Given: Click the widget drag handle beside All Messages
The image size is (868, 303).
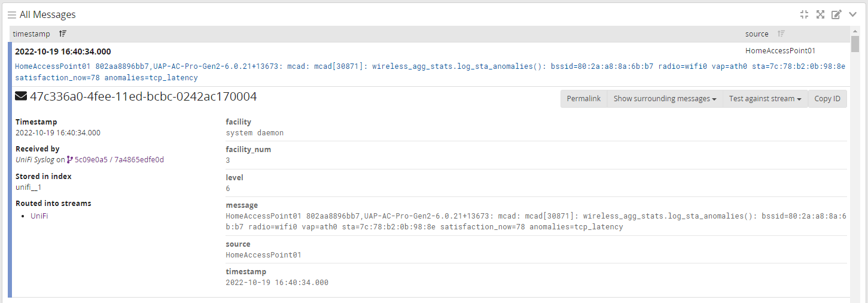Looking at the screenshot, I should [11, 15].
